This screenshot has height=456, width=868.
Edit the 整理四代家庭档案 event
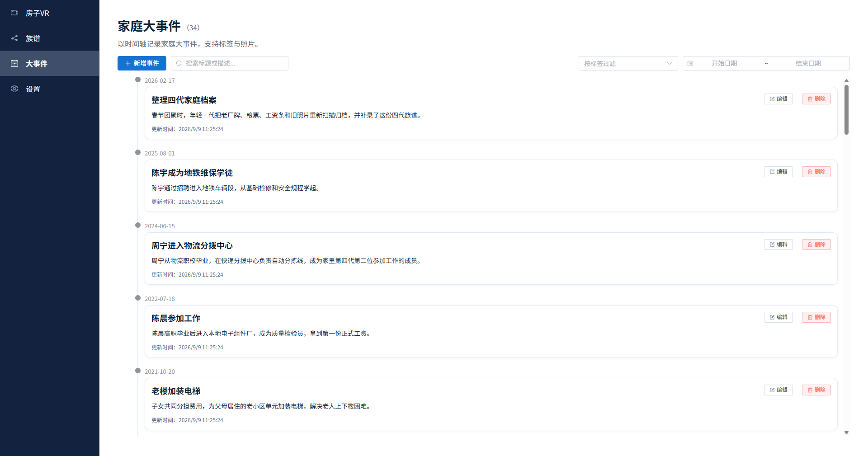coord(778,99)
